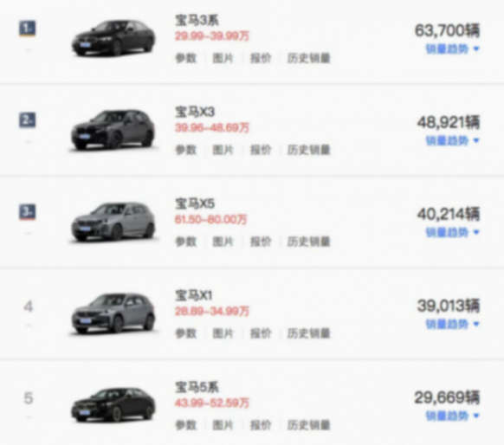Viewport: 504px width, 445px height.
Task: Expand 销量趋势 dropdown for 宝马X5
Action: tap(453, 232)
